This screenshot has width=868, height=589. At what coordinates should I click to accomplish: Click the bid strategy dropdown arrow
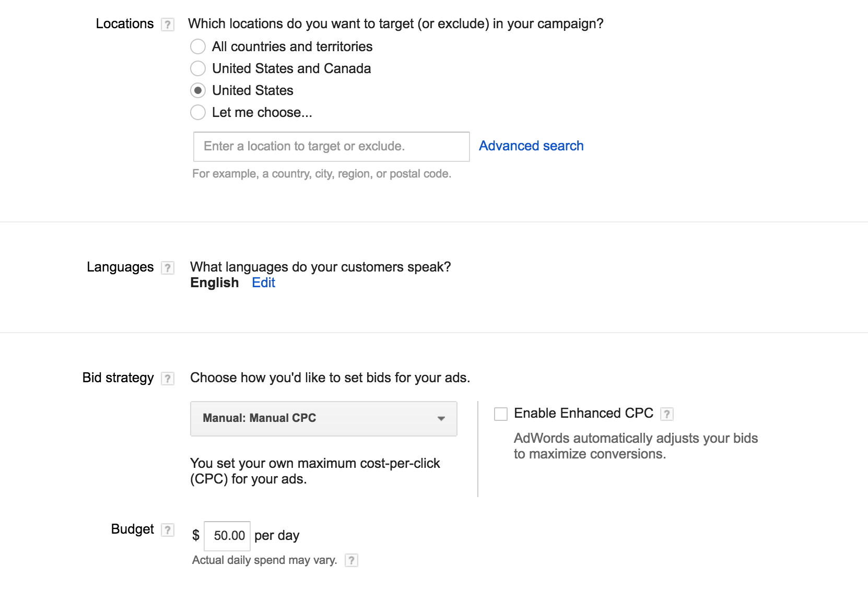[441, 418]
